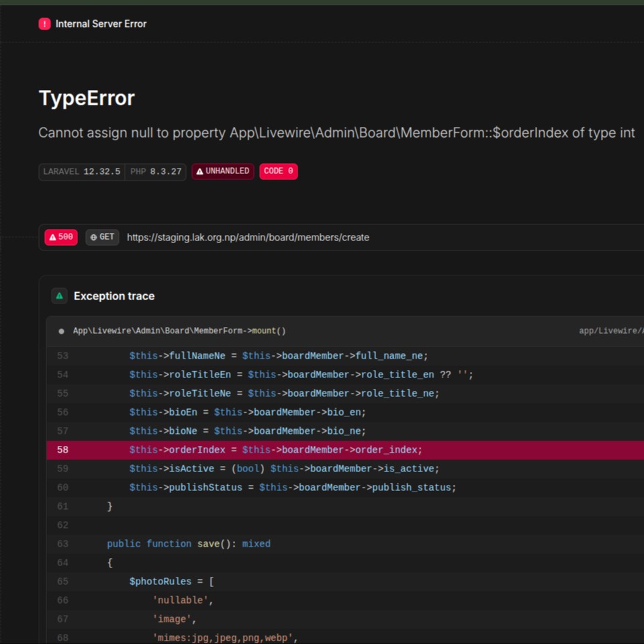Click the globe icon in GET badge
Image resolution: width=644 pixels, height=644 pixels.
pos(93,238)
